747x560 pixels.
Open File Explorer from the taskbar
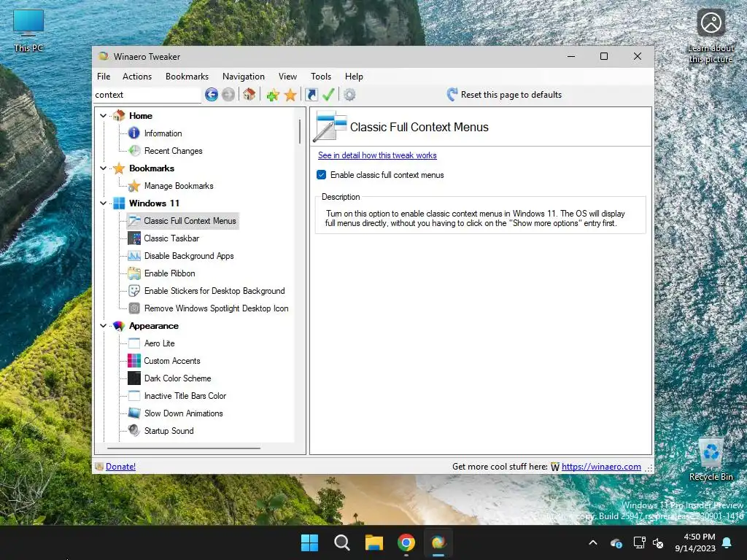tap(374, 542)
